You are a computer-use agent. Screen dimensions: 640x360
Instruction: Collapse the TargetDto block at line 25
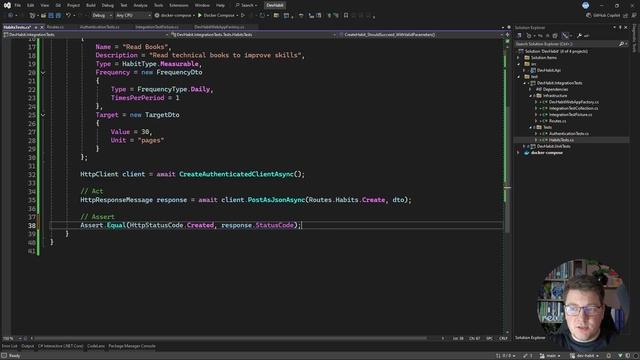43,115
